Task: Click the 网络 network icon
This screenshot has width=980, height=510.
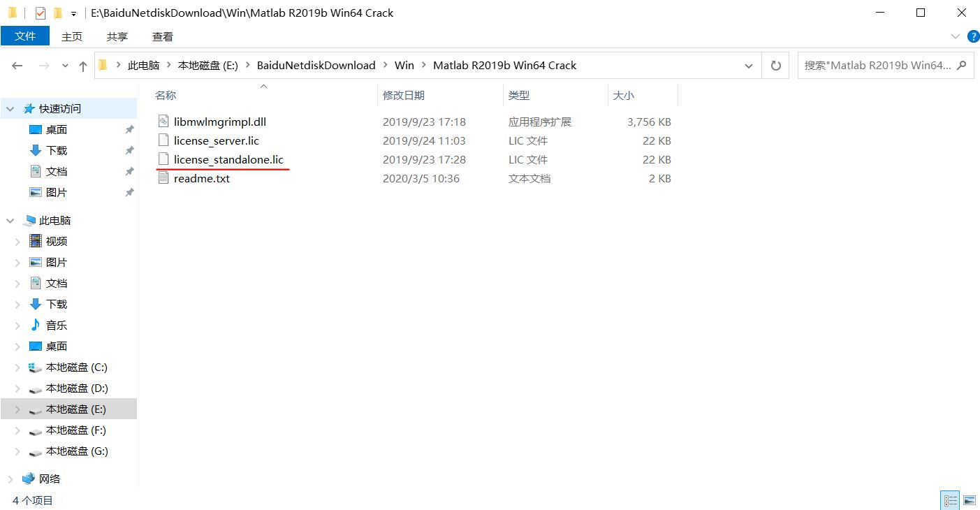Action: [29, 479]
